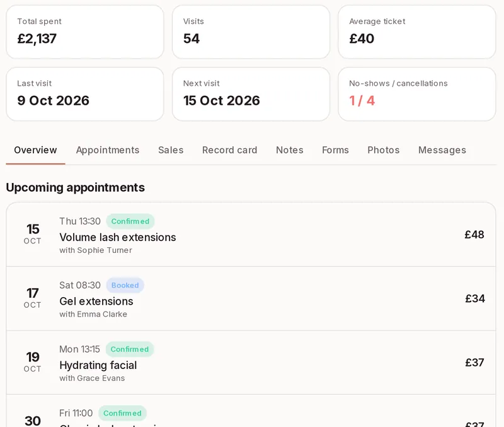Click the £48 price for lash extensions
This screenshot has width=504, height=427.
[474, 235]
